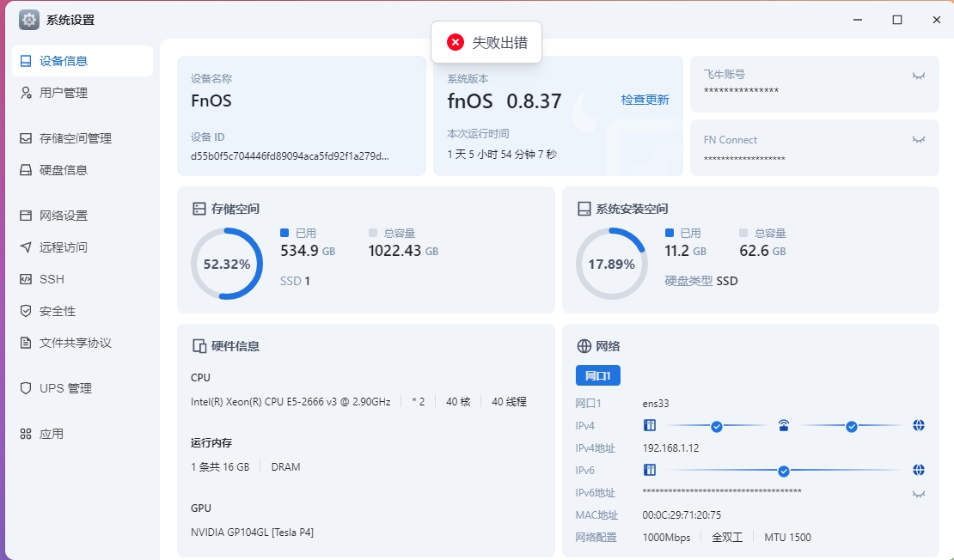
Task: Select 硬盘信息 sidebar entry
Action: coord(83,170)
